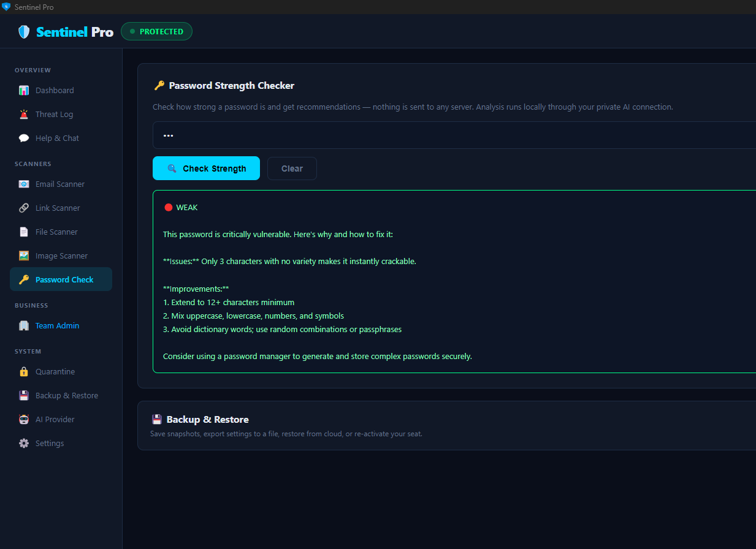Click "This password is critically vulnerable" sentence

pyautogui.click(x=278, y=235)
